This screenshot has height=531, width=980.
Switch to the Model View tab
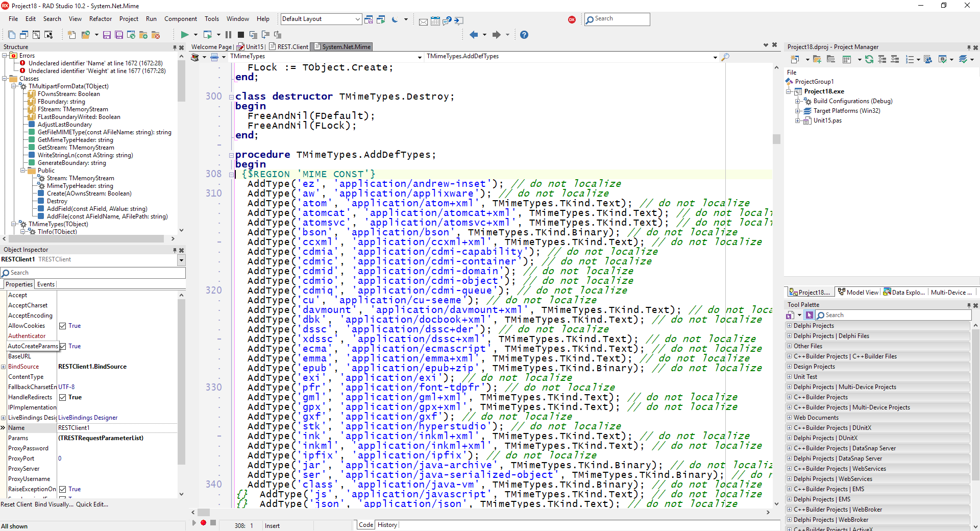(858, 293)
